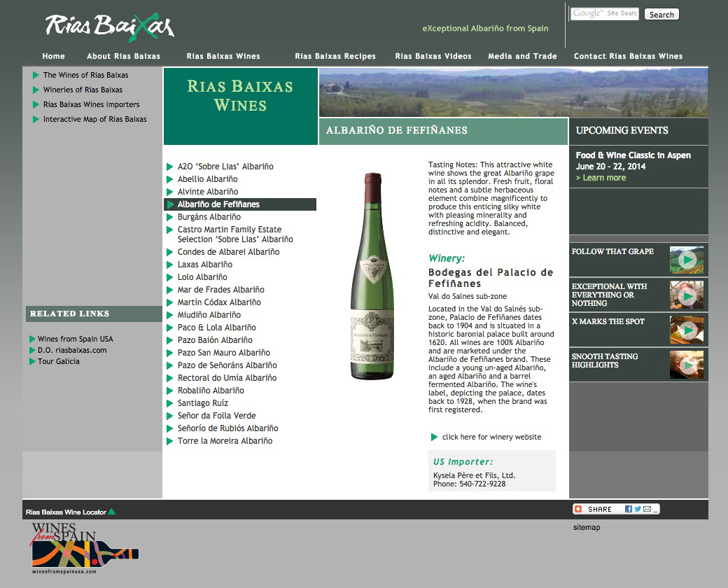The width and height of the screenshot is (728, 588).
Task: Select Paco & Lola Albariño
Action: click(x=216, y=328)
